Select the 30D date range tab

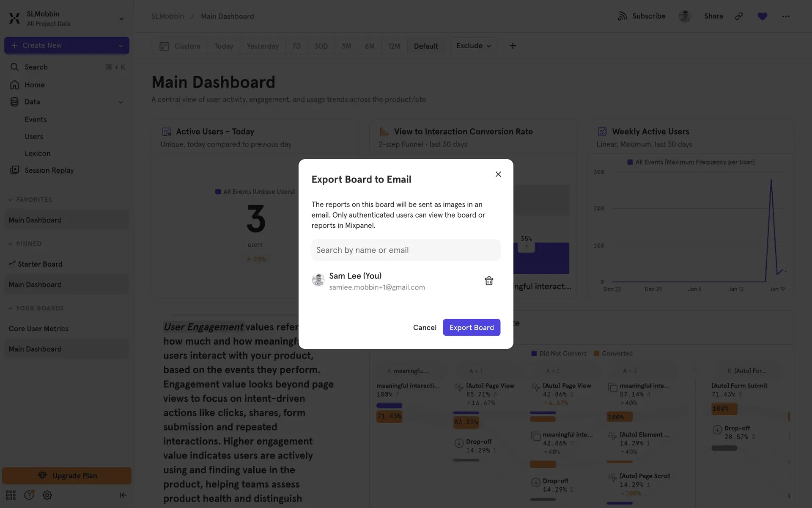point(321,46)
